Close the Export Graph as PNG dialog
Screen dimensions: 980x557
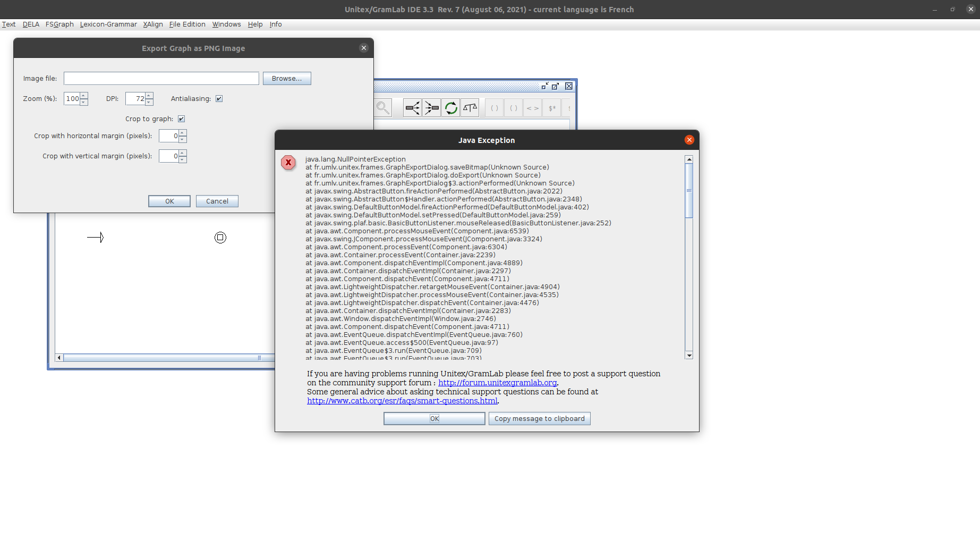pyautogui.click(x=364, y=48)
